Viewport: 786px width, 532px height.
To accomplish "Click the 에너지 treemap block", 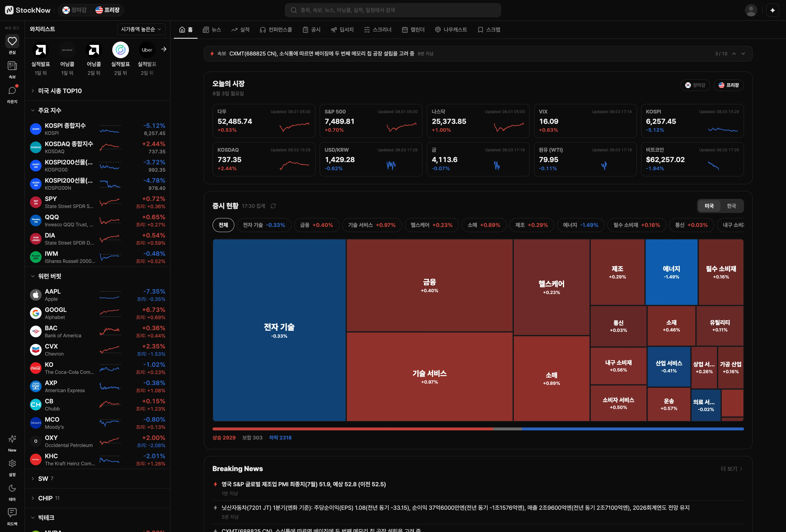I will pyautogui.click(x=671, y=272).
